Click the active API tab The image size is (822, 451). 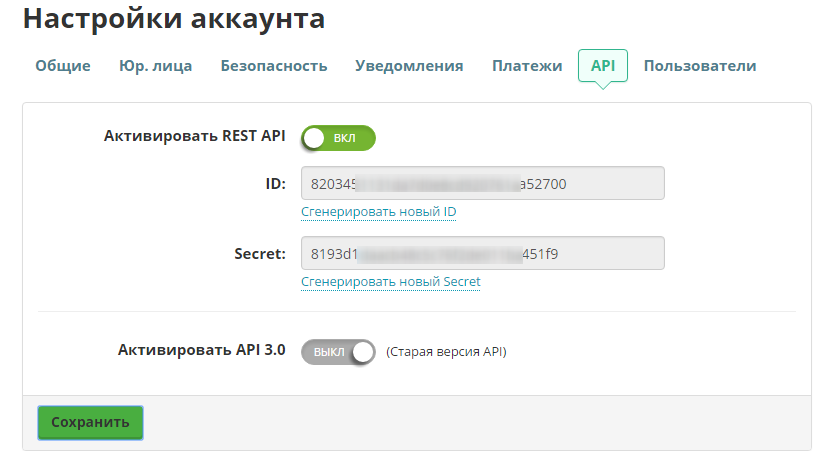(x=602, y=66)
